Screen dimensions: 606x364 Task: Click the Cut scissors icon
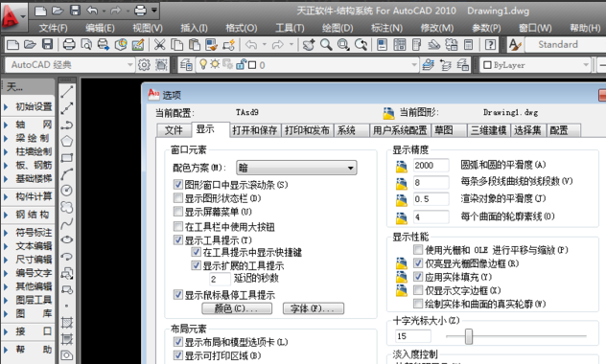[x=159, y=45]
